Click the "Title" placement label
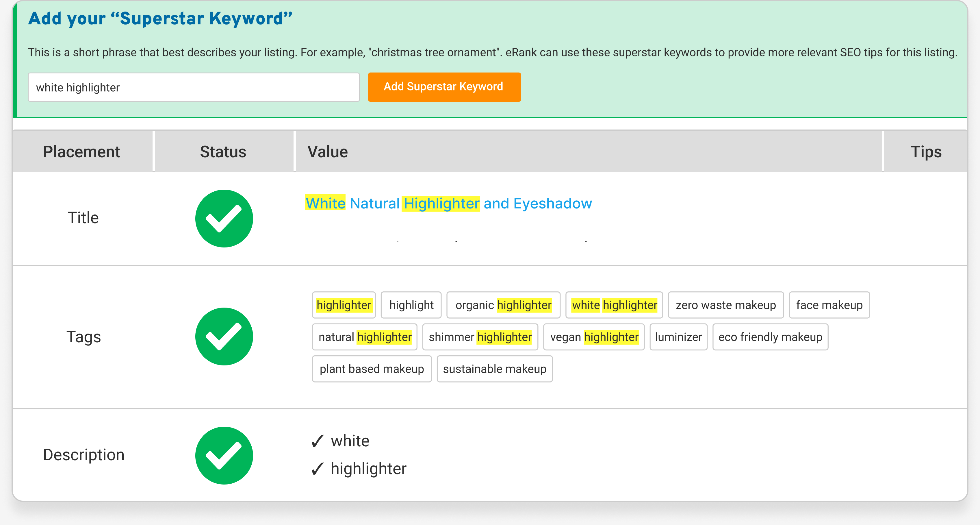This screenshot has height=525, width=980. [83, 218]
